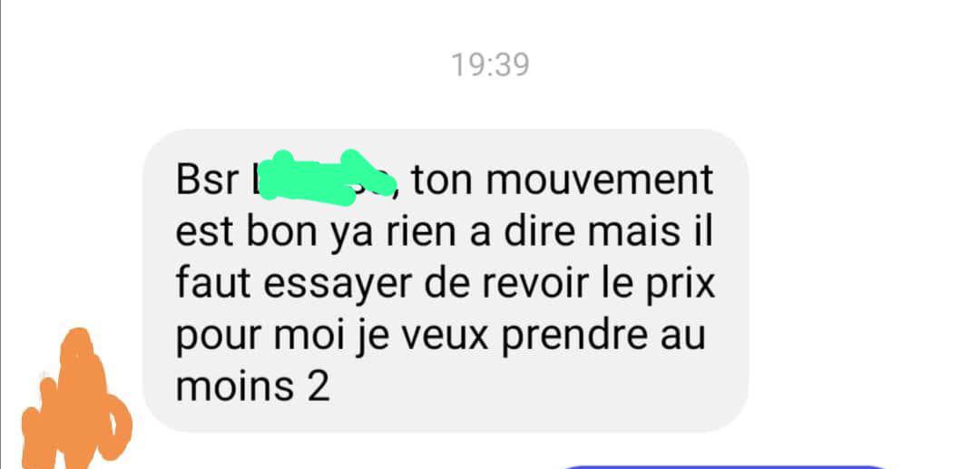Select the gray incoming message bubble

click(446, 280)
